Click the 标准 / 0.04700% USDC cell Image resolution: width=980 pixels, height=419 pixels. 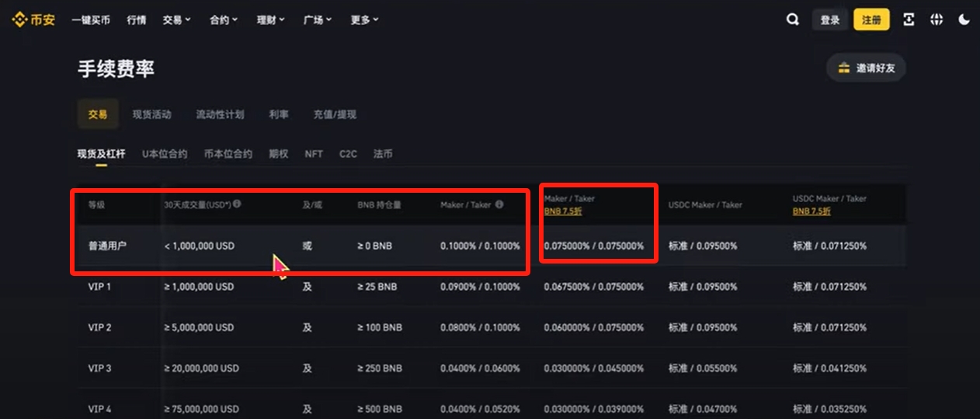coord(703,409)
